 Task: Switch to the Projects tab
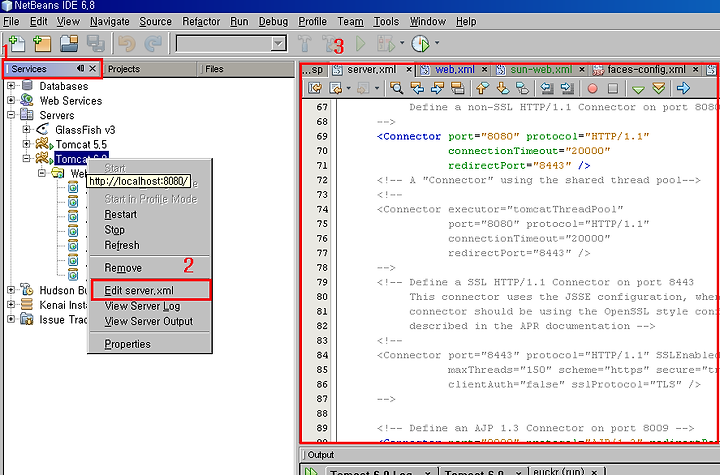(124, 69)
